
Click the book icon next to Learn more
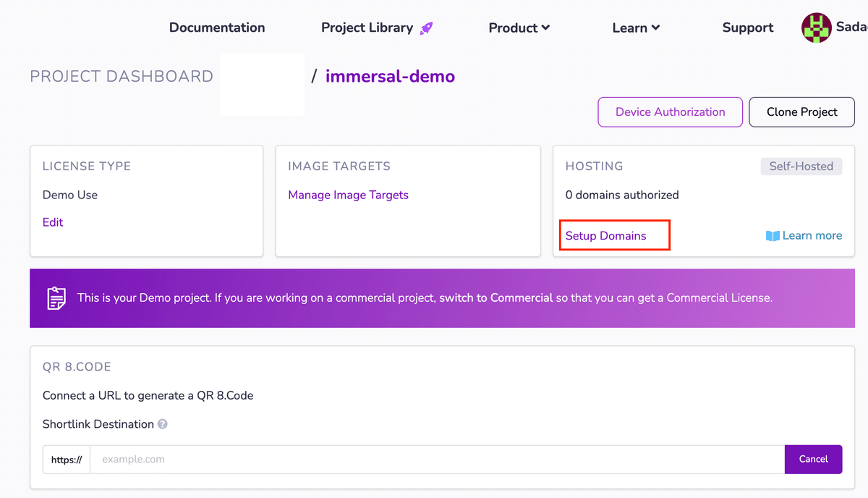pos(773,236)
